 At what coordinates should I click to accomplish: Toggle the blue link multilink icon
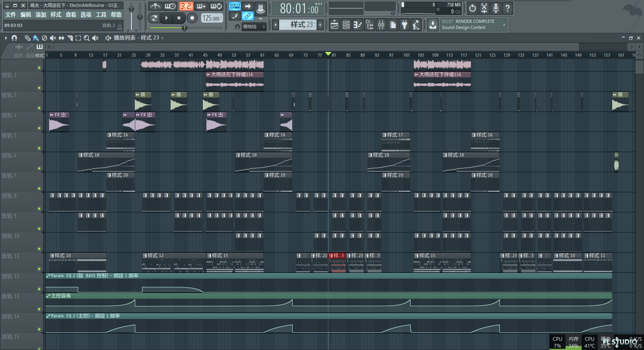(248, 16)
